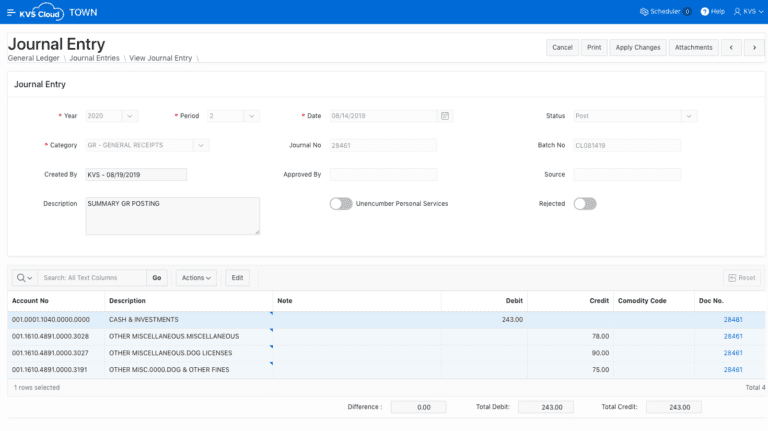Click the Reset report button
The height and width of the screenshot is (431, 768).
tap(741, 277)
